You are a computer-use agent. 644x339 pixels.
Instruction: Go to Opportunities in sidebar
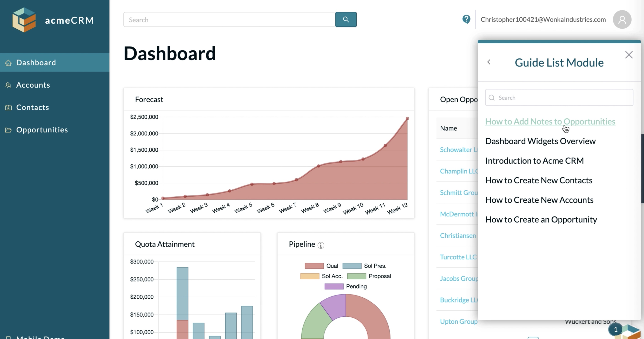(42, 130)
